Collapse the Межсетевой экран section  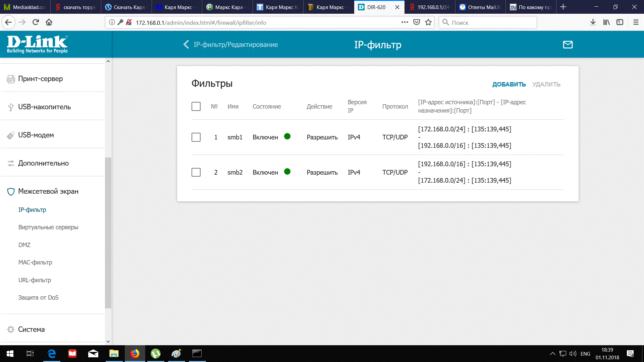(48, 191)
